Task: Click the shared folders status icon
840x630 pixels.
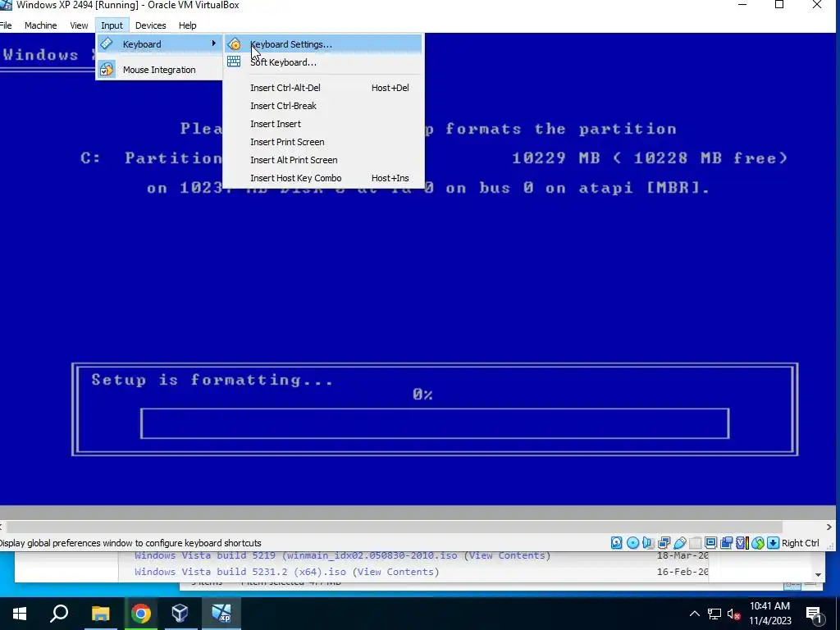Action: [696, 543]
